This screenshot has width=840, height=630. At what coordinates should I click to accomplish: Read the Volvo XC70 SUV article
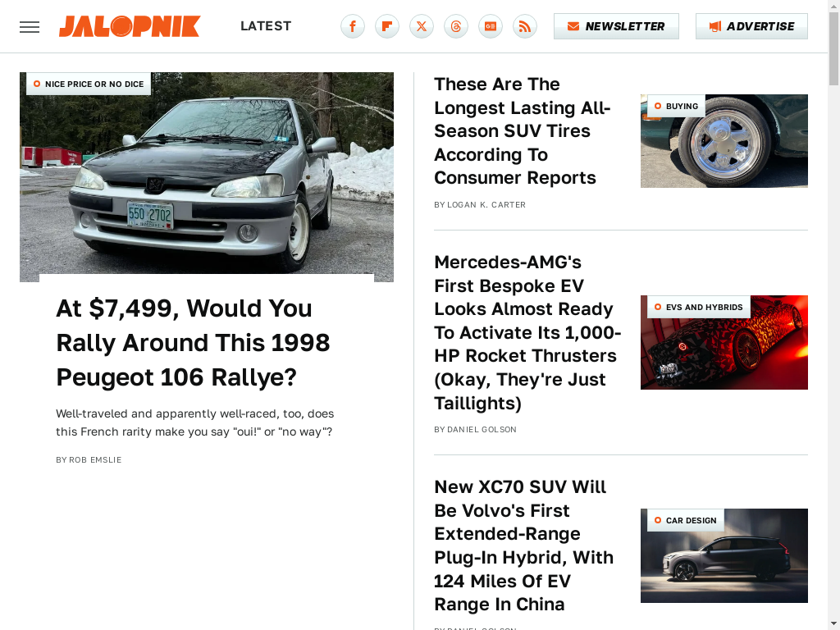pyautogui.click(x=523, y=546)
